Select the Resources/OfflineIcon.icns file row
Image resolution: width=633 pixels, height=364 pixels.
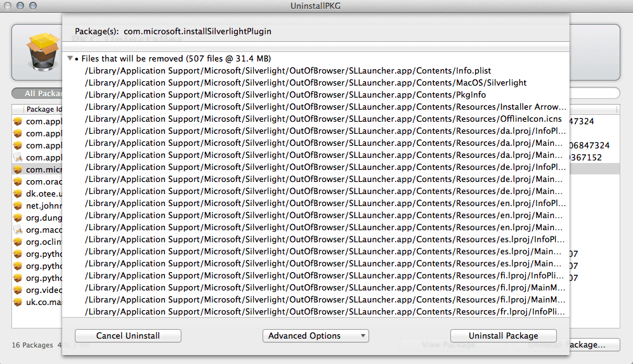click(x=316, y=119)
